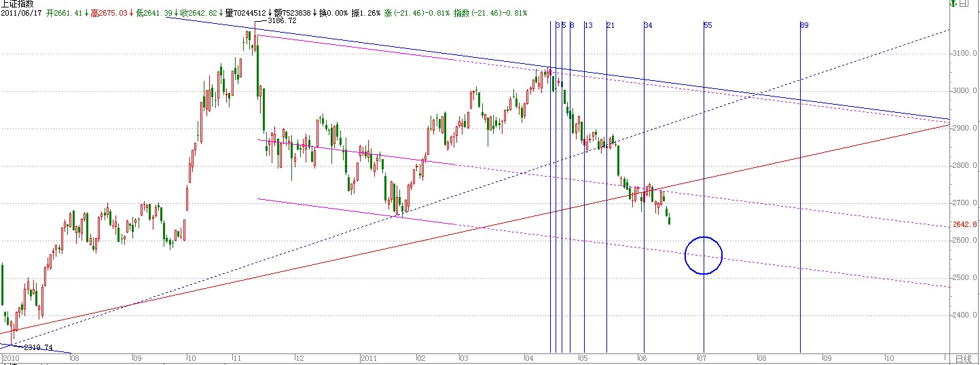Click the 2319.74 low price label
Viewport: 980px width, 365px height.
[38, 347]
